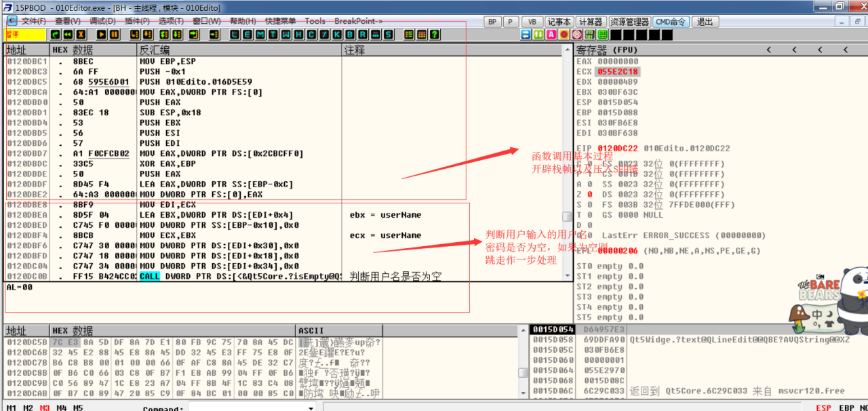The image size is (868, 411).
Task: Open the Memory map (M) window icon
Action: coord(260,35)
